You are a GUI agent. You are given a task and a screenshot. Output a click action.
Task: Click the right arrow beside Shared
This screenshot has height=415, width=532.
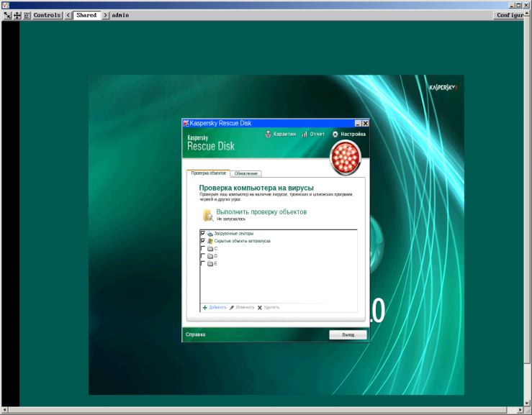(106, 15)
